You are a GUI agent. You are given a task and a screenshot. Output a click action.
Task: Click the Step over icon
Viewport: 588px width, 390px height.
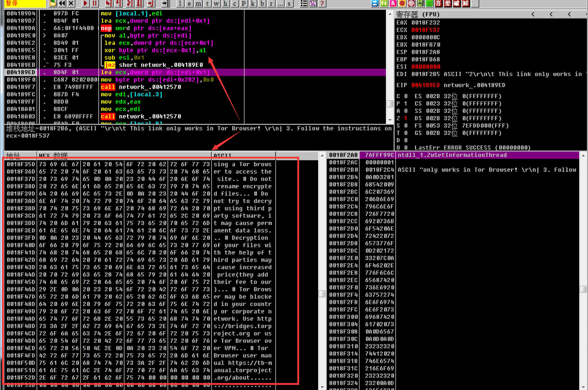pyautogui.click(x=119, y=3)
